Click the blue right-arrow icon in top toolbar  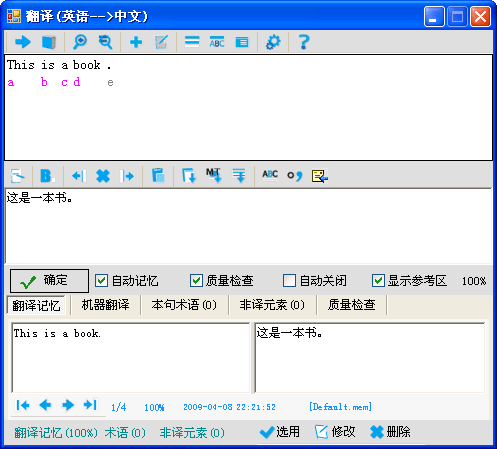(x=23, y=42)
